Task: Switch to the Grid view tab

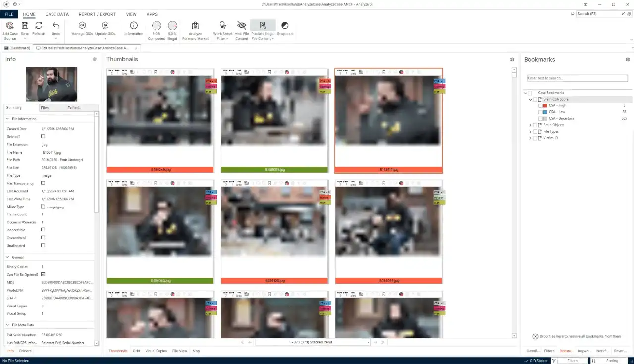Action: pyautogui.click(x=136, y=351)
